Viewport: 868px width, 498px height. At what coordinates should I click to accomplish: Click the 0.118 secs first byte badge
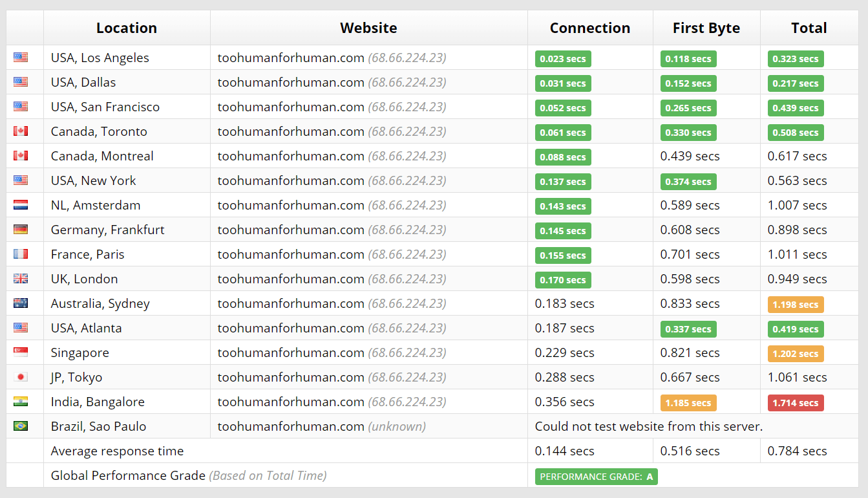pos(688,59)
